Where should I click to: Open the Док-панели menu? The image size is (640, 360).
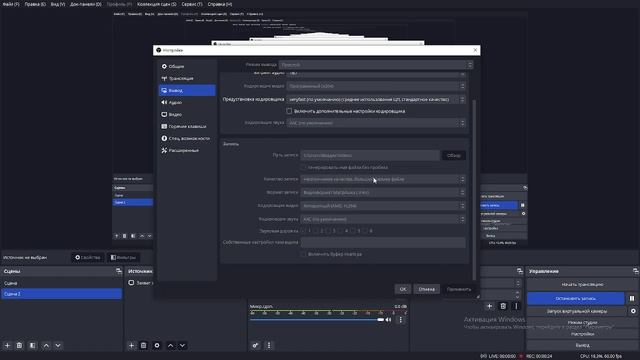click(86, 4)
